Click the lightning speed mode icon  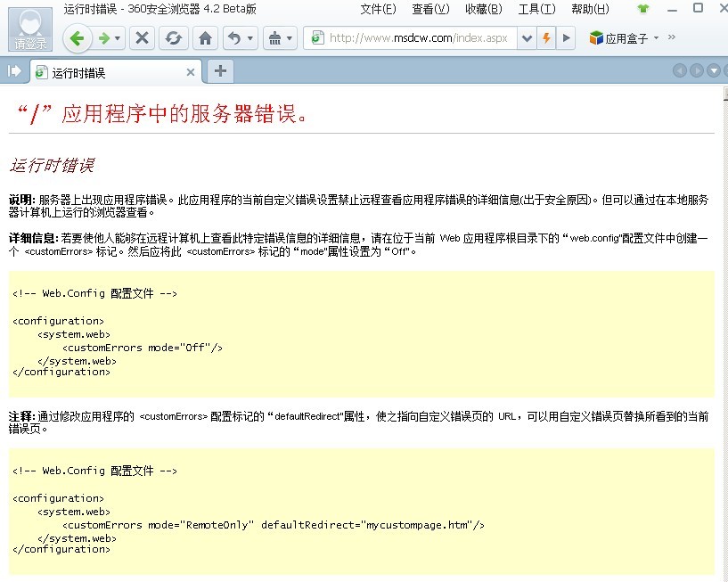(546, 38)
